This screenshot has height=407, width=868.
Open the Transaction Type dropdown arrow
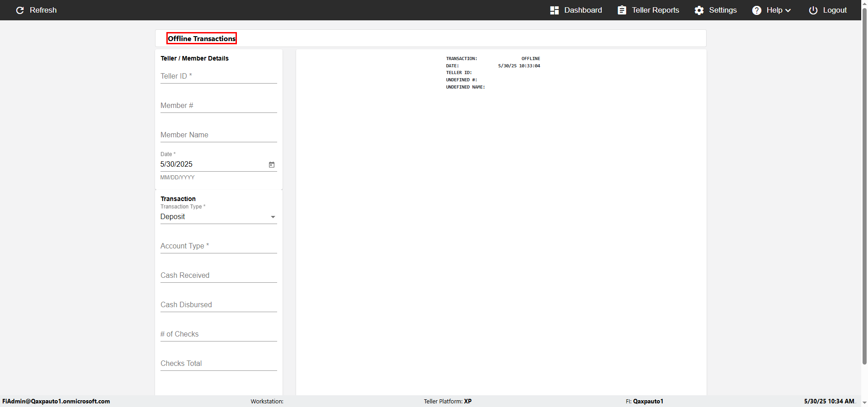click(273, 217)
